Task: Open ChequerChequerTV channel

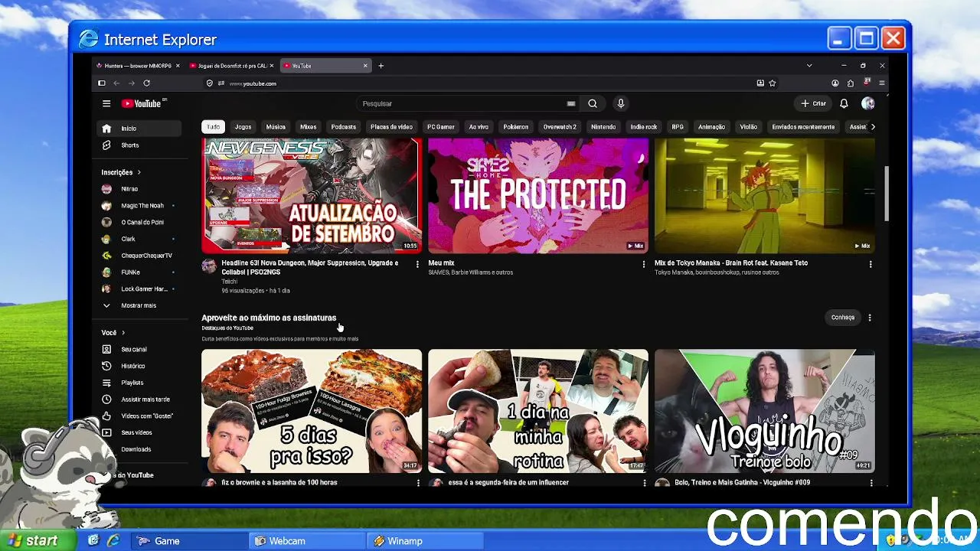Action: click(x=139, y=256)
